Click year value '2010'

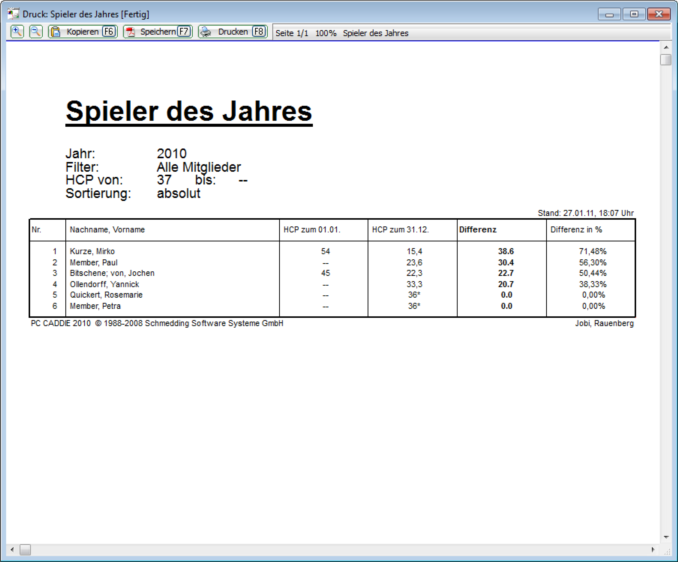coord(172,153)
